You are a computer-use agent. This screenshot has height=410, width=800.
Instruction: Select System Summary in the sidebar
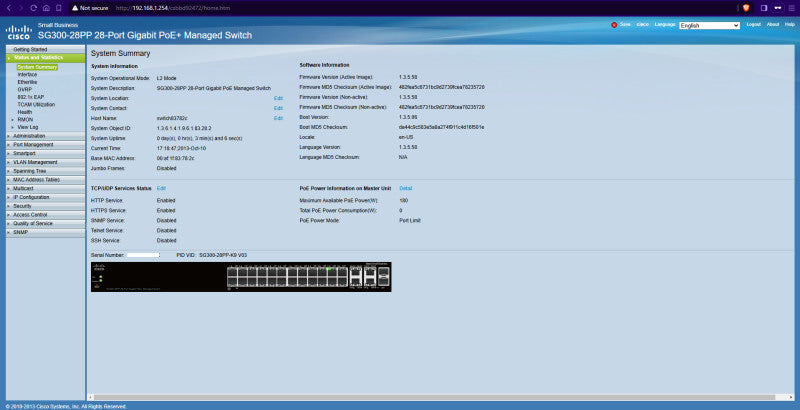[37, 67]
